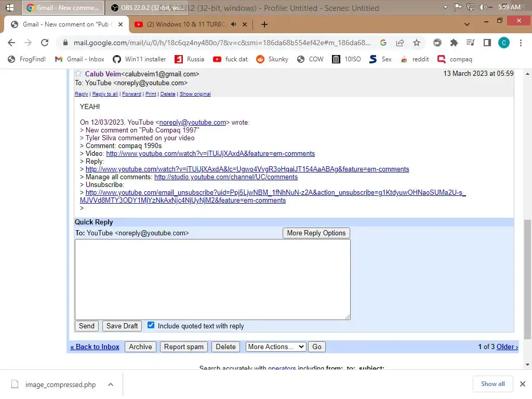Open the taskbar volume icon
This screenshot has width=532, height=399.
click(x=483, y=7)
